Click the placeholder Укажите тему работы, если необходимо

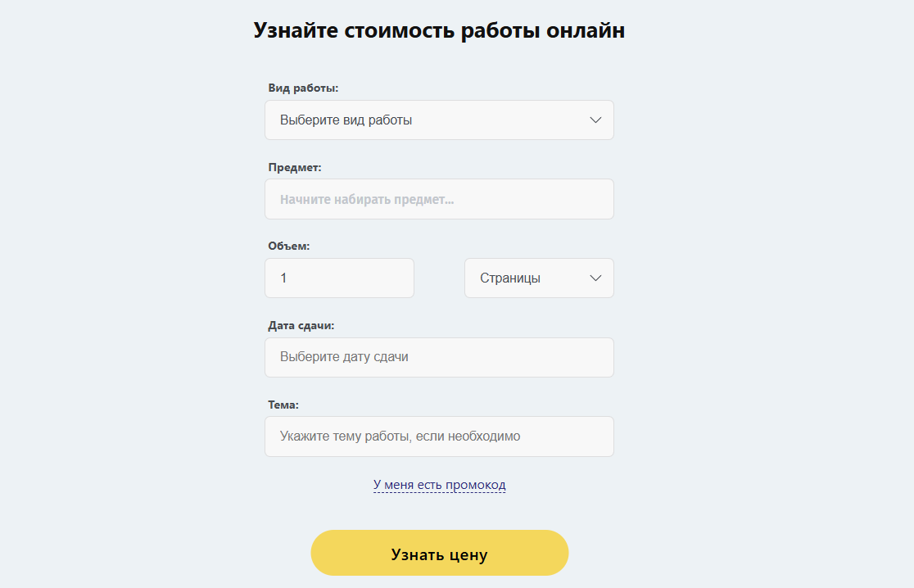coord(400,436)
